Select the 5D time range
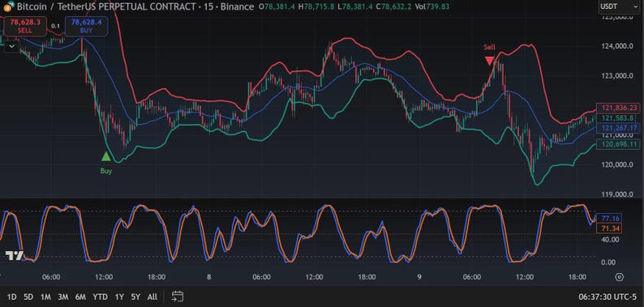 pyautogui.click(x=28, y=296)
